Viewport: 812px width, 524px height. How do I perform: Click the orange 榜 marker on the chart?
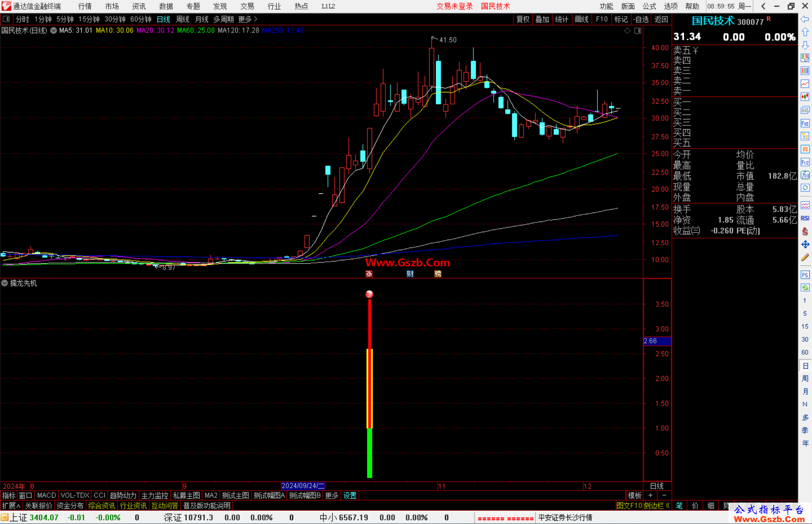click(438, 274)
